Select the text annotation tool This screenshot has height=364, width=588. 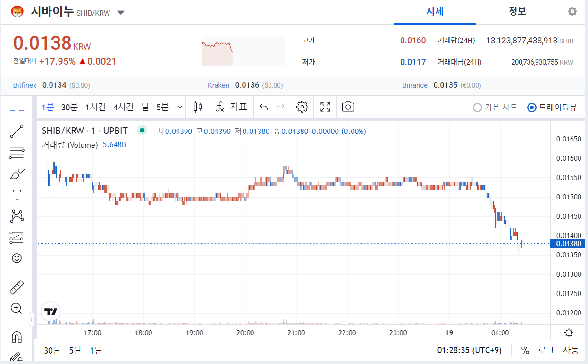click(17, 195)
